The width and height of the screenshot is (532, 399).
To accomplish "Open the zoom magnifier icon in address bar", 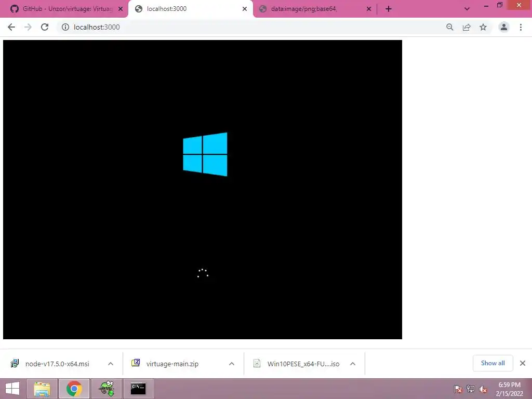I will [450, 27].
